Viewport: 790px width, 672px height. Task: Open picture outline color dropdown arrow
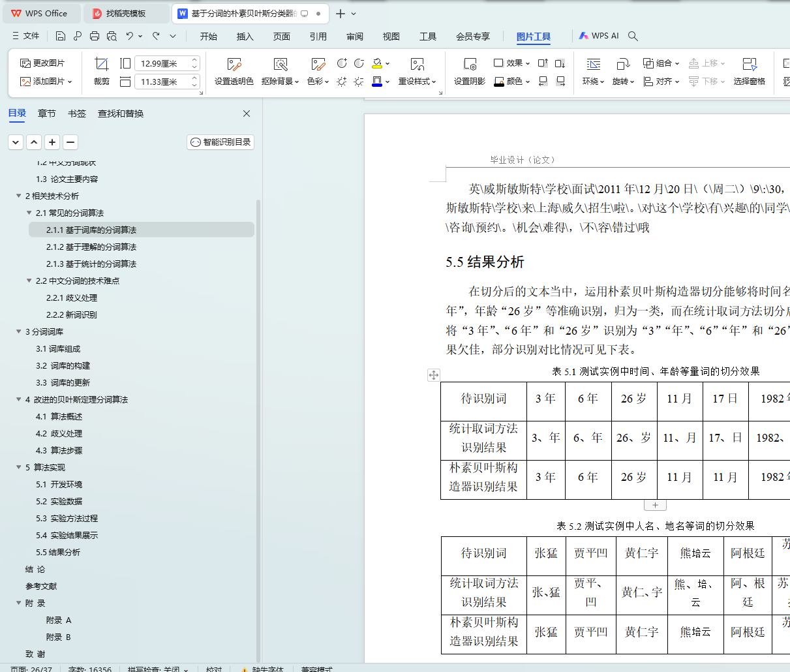pyautogui.click(x=387, y=82)
